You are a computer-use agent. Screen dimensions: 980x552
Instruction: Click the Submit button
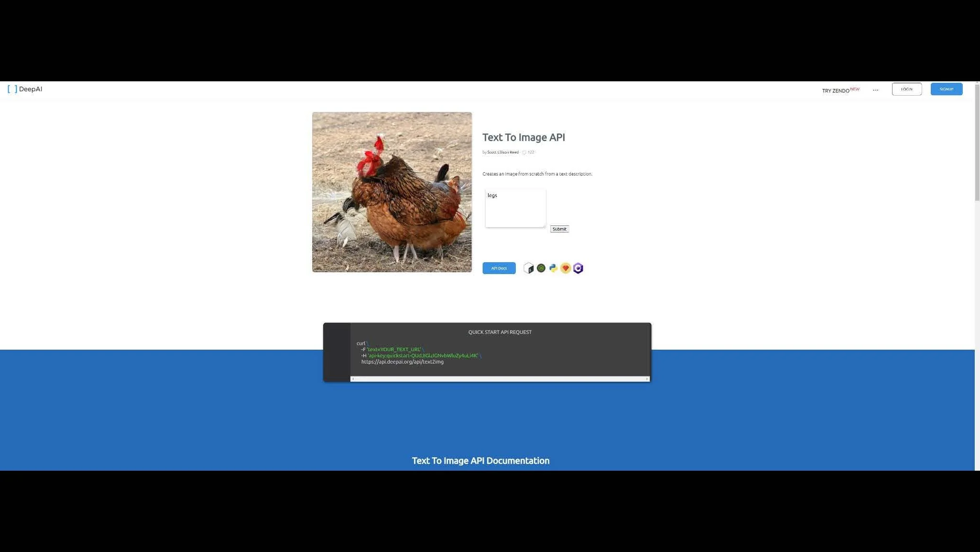(559, 229)
